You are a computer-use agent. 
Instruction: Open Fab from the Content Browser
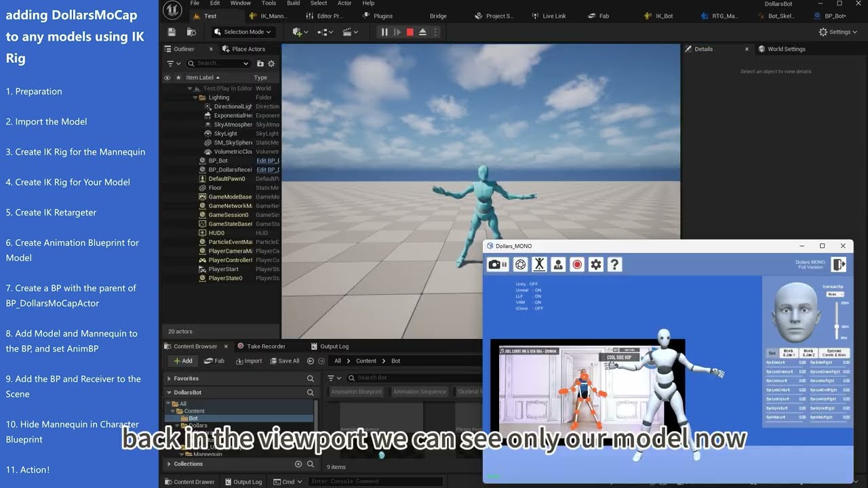(214, 361)
